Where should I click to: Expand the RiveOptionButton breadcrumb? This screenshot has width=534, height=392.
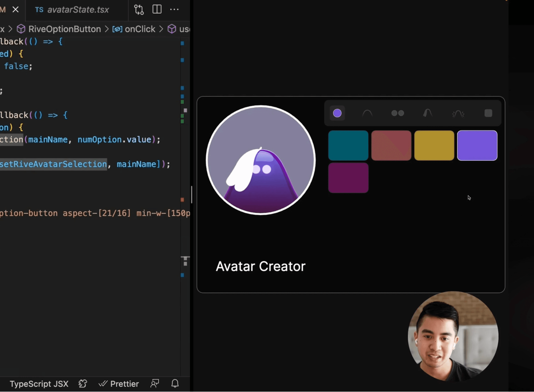pos(64,29)
